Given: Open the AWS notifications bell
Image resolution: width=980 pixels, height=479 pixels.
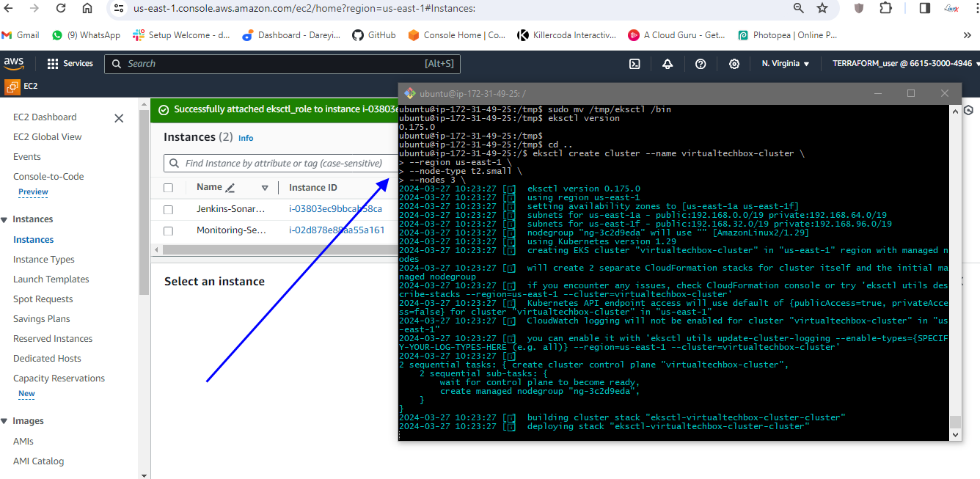Looking at the screenshot, I should (668, 64).
